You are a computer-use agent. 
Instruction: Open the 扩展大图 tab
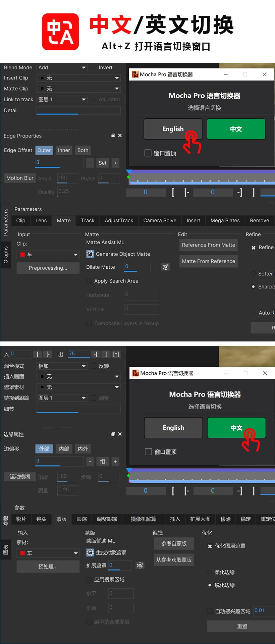(x=200, y=519)
